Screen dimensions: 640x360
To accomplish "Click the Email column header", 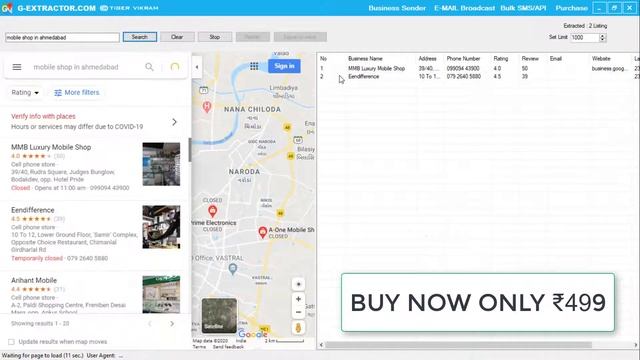I will tap(556, 59).
